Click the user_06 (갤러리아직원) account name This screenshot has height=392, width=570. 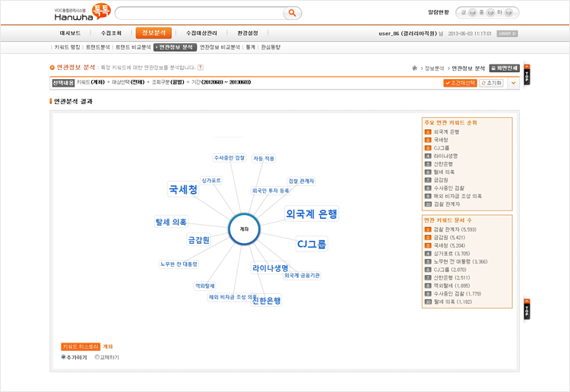click(x=407, y=33)
